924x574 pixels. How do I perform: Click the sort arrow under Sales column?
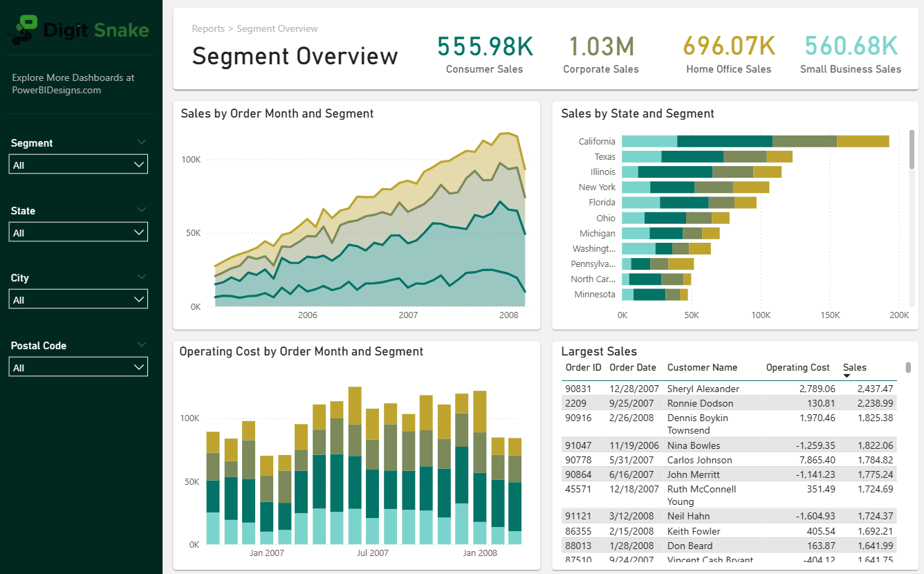click(847, 376)
